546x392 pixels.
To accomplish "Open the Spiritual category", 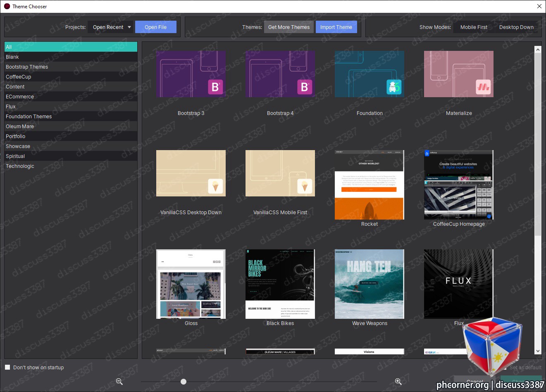I will coord(71,156).
